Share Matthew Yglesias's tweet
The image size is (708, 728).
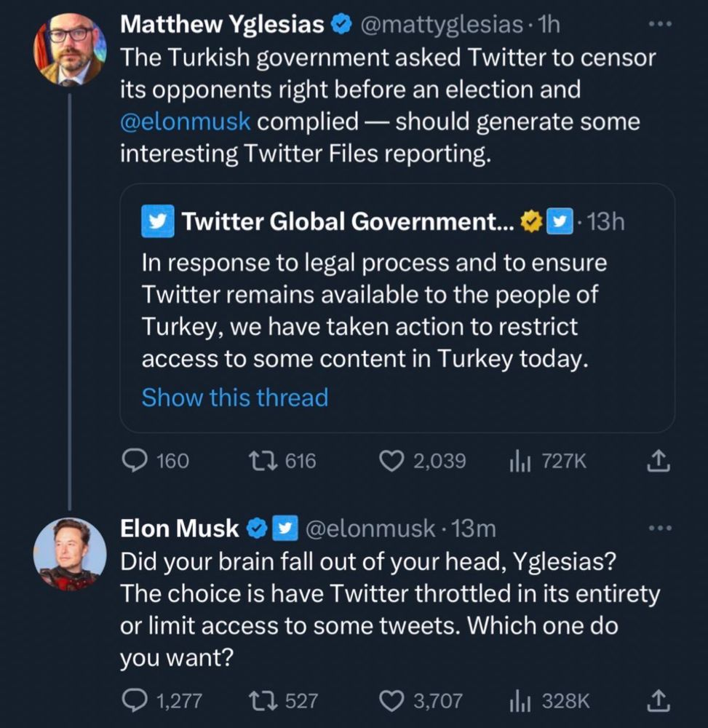tap(657, 461)
